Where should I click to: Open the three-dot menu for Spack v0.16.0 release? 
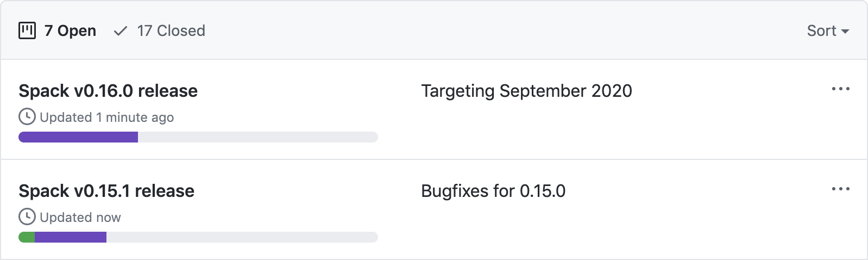(x=840, y=89)
